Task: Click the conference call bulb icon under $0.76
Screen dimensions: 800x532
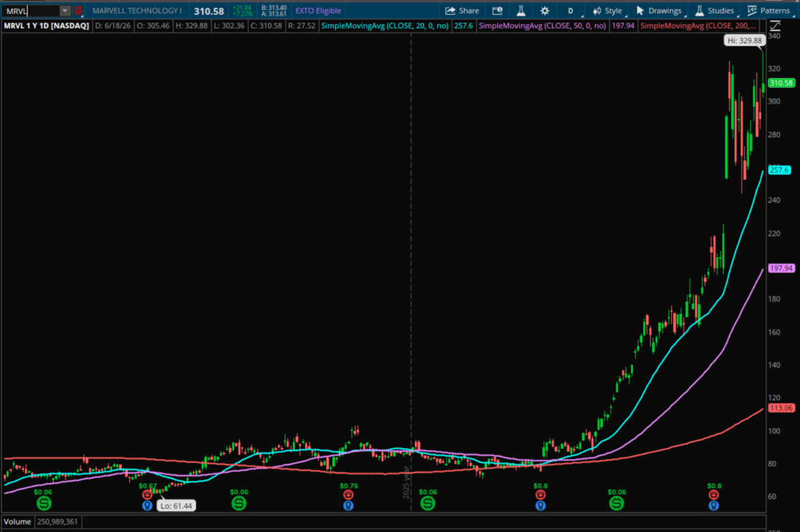Action: (348, 506)
